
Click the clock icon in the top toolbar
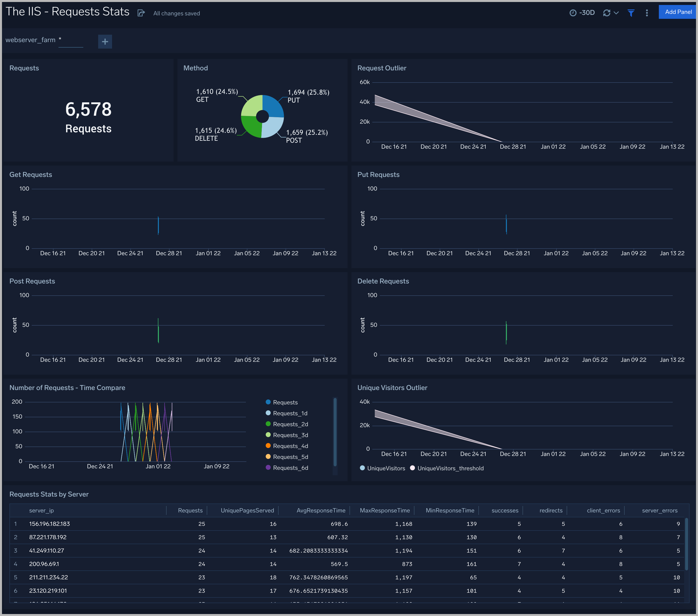coord(573,12)
